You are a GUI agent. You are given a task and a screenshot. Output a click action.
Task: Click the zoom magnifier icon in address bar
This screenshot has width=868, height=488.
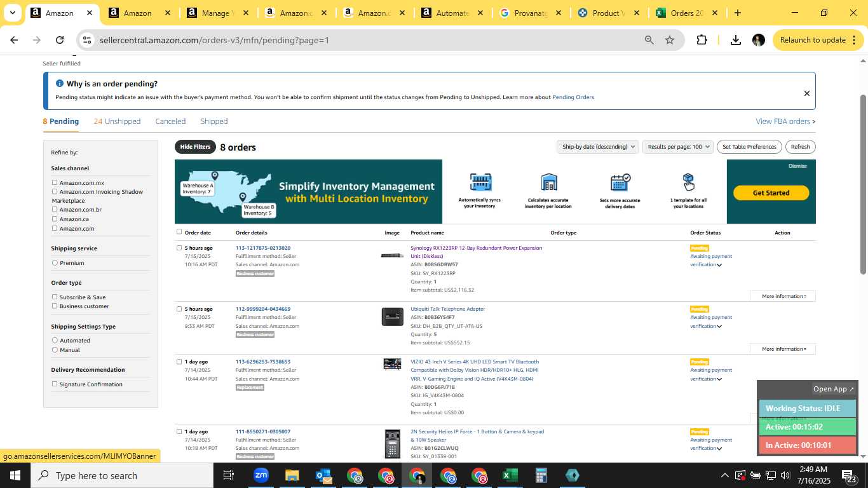tap(649, 40)
